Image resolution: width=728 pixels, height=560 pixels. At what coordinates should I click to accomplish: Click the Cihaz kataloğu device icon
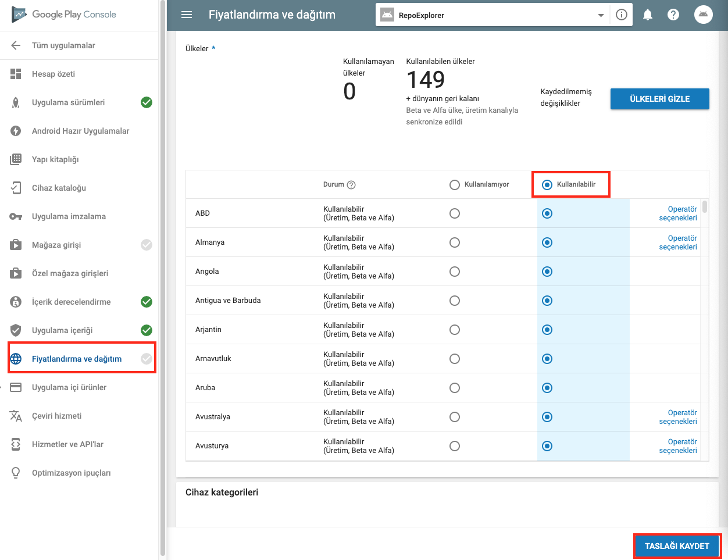pyautogui.click(x=16, y=188)
